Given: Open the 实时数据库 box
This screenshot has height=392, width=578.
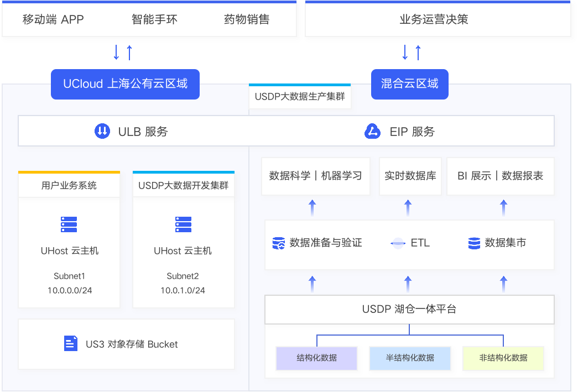Looking at the screenshot, I should click(x=410, y=176).
